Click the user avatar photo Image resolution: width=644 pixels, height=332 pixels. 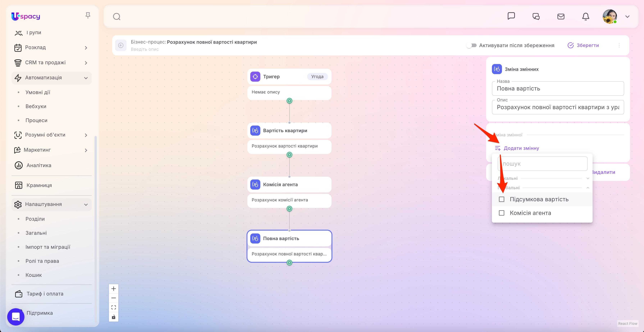[x=609, y=17]
